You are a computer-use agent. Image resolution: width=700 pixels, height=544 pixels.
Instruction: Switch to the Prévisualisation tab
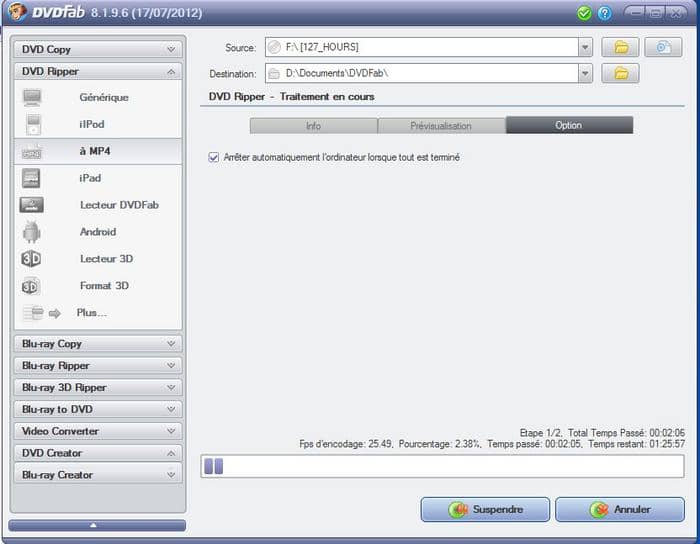pyautogui.click(x=441, y=126)
